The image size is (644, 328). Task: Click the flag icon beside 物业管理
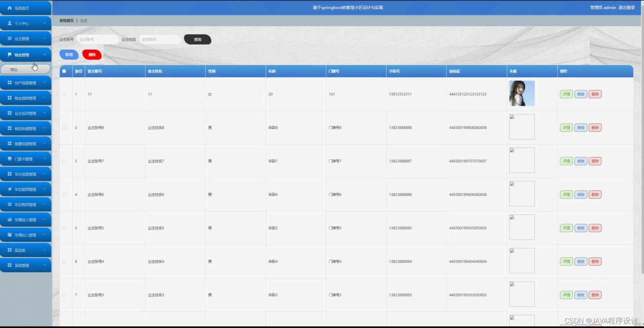[x=10, y=55]
